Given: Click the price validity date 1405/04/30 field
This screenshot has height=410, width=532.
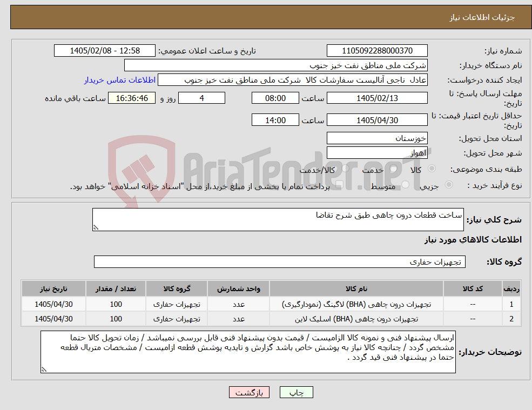Looking at the screenshot, I should pyautogui.click(x=377, y=120).
